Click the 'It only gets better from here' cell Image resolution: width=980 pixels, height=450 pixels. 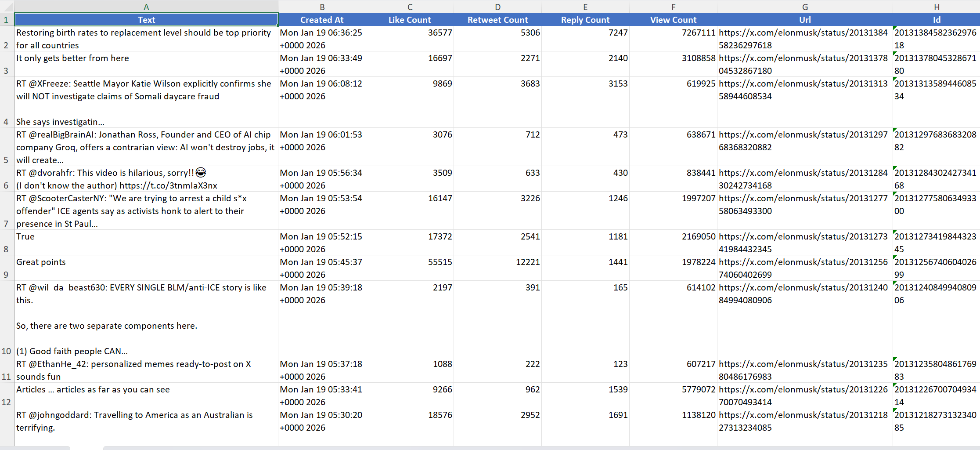coord(146,64)
